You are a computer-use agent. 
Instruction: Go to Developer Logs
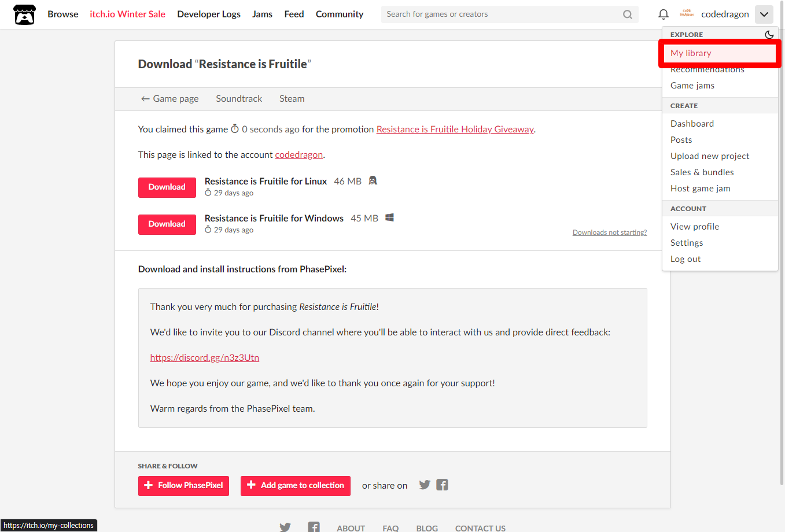click(x=209, y=14)
